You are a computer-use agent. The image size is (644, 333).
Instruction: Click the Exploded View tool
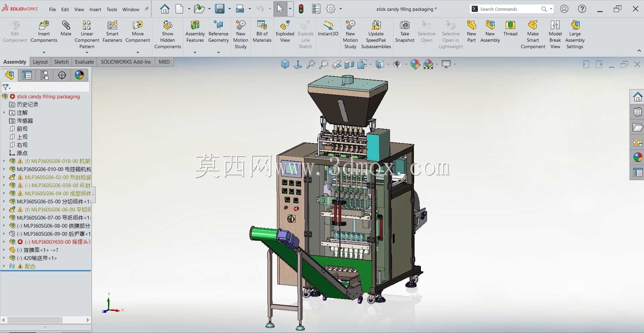285,32
